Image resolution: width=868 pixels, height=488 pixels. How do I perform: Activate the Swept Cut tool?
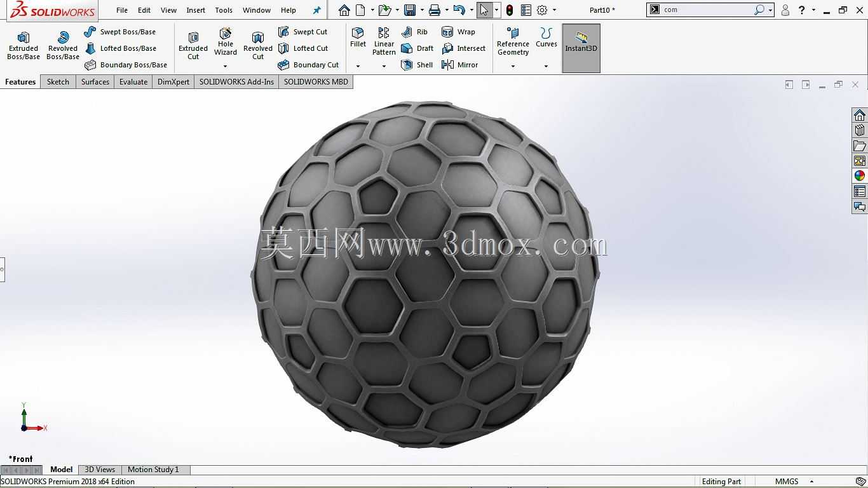[x=303, y=32]
